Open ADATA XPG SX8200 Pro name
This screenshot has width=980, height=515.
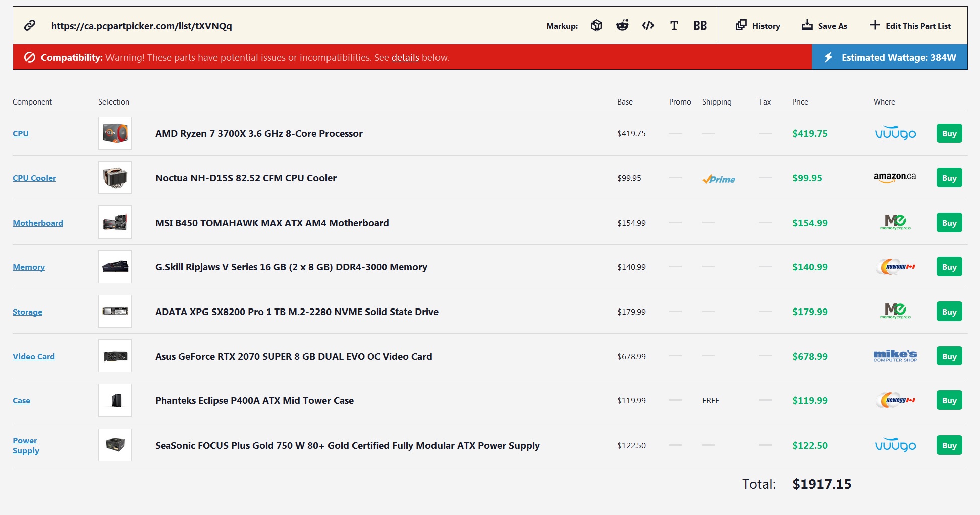[x=297, y=312]
